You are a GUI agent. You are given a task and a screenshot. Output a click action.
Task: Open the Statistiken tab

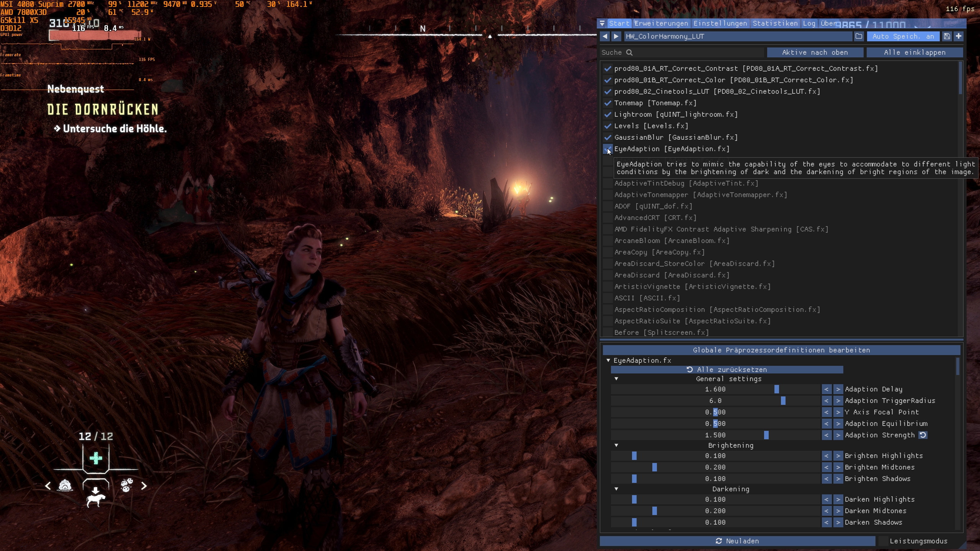(775, 24)
